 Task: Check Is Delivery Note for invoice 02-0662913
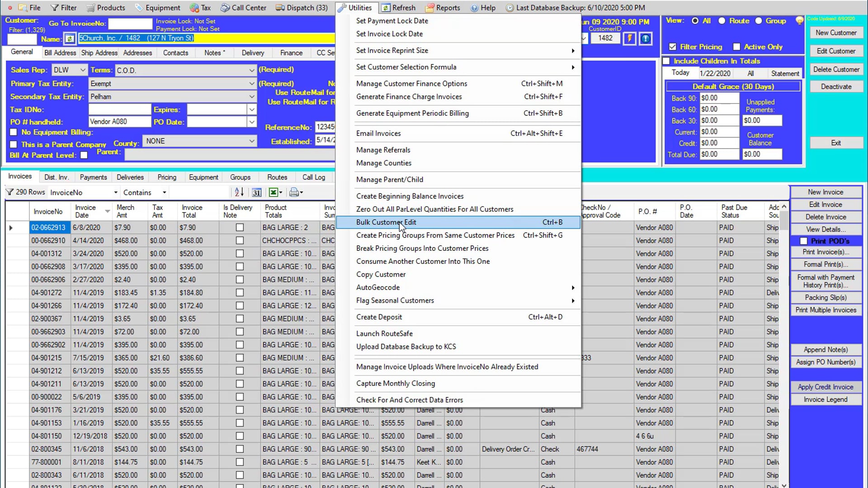coord(240,227)
